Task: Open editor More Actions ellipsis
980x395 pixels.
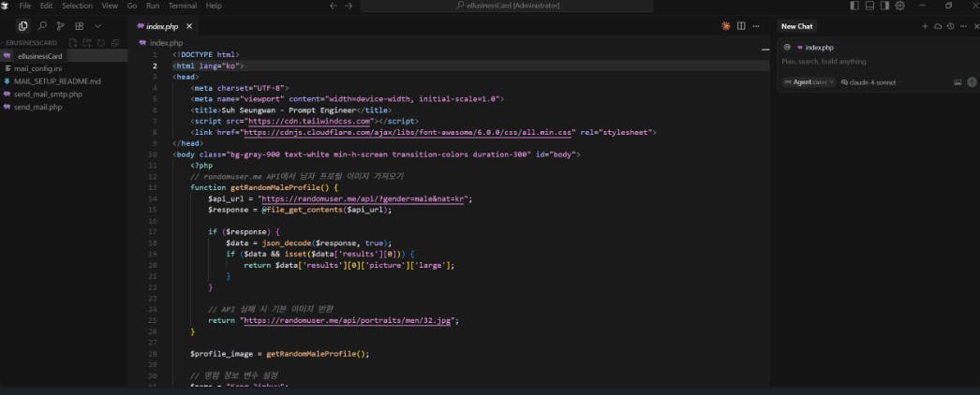Action: click(756, 26)
